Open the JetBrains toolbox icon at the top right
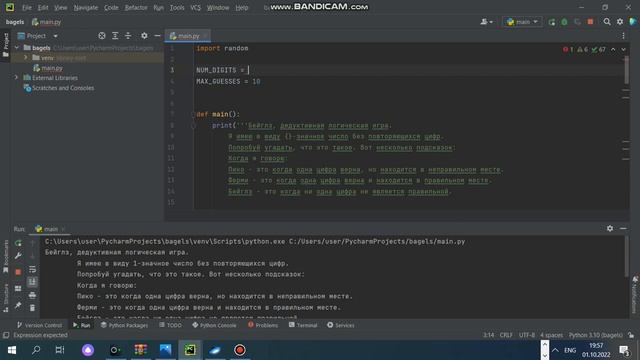This screenshot has height=360, width=640. point(633,22)
